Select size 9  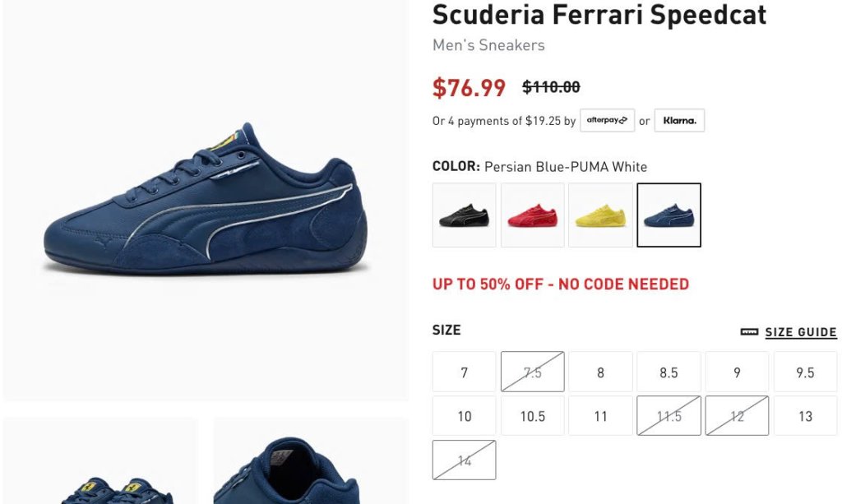(x=737, y=372)
